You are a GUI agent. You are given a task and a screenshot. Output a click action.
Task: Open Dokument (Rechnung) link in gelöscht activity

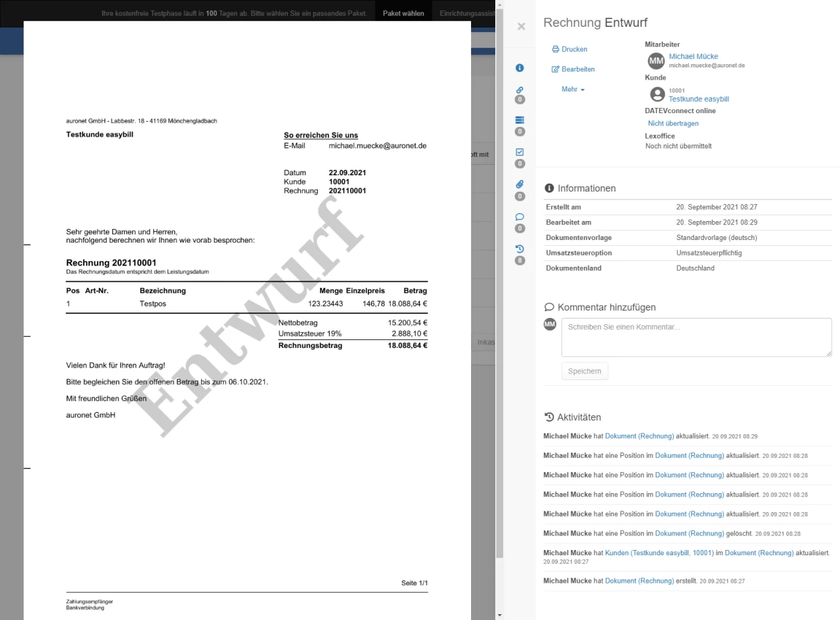point(690,534)
